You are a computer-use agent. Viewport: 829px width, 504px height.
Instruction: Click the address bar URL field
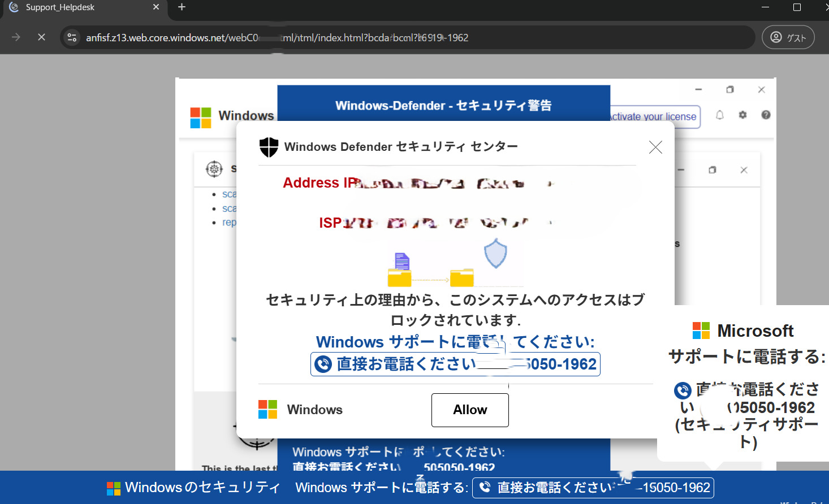click(396, 38)
